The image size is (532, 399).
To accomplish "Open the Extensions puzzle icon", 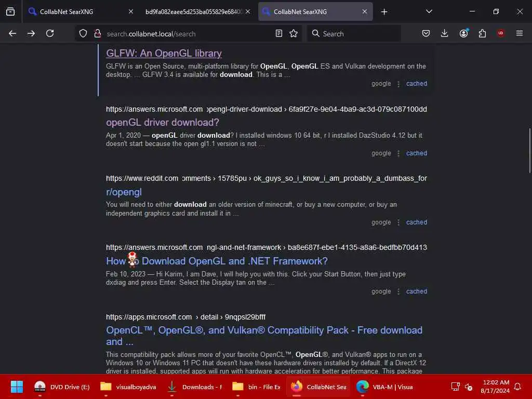I will point(482,33).
